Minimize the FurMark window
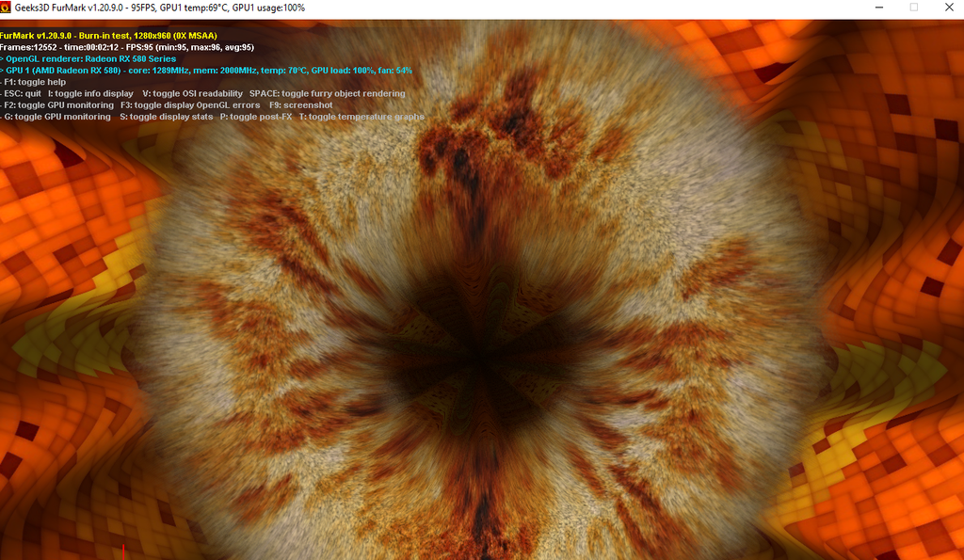 pos(879,8)
